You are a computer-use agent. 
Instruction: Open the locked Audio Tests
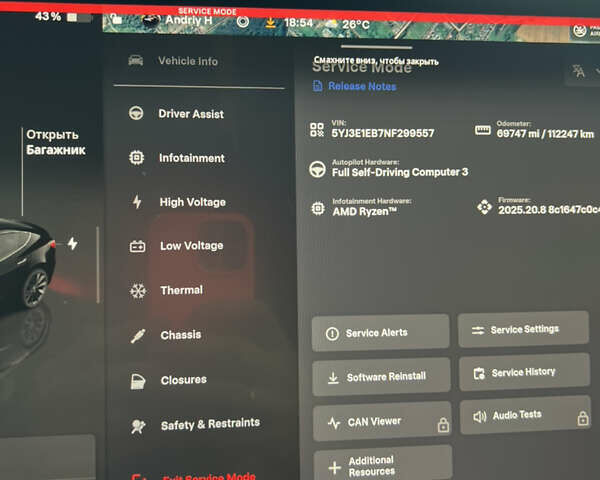pos(525,415)
